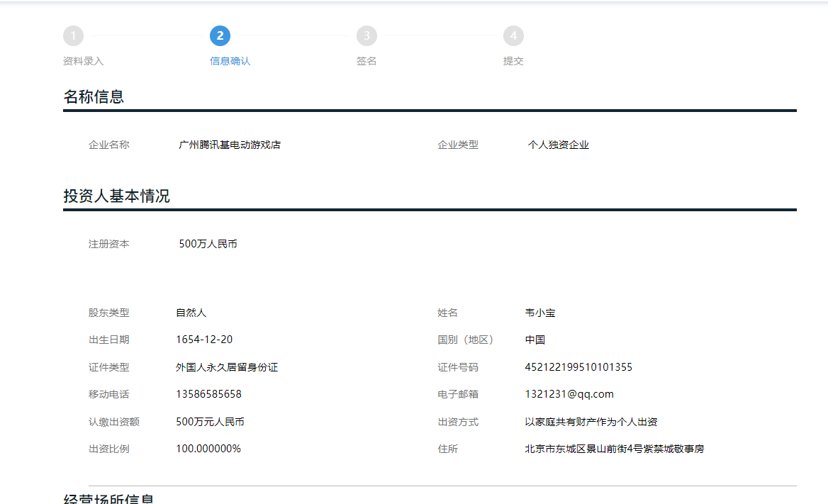Click the blue step 2 circle
Viewport: 828px width, 504px height.
[x=220, y=36]
